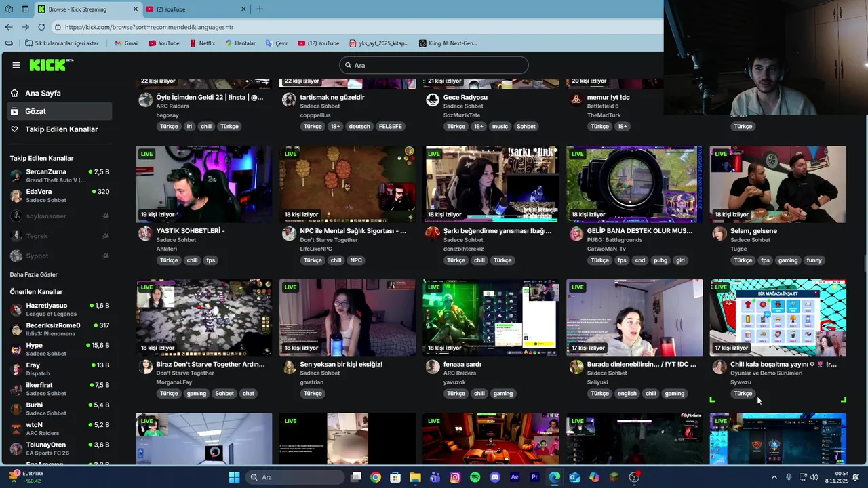868x488 pixels.
Task: Launch Spotify from the taskbar
Action: [475, 477]
